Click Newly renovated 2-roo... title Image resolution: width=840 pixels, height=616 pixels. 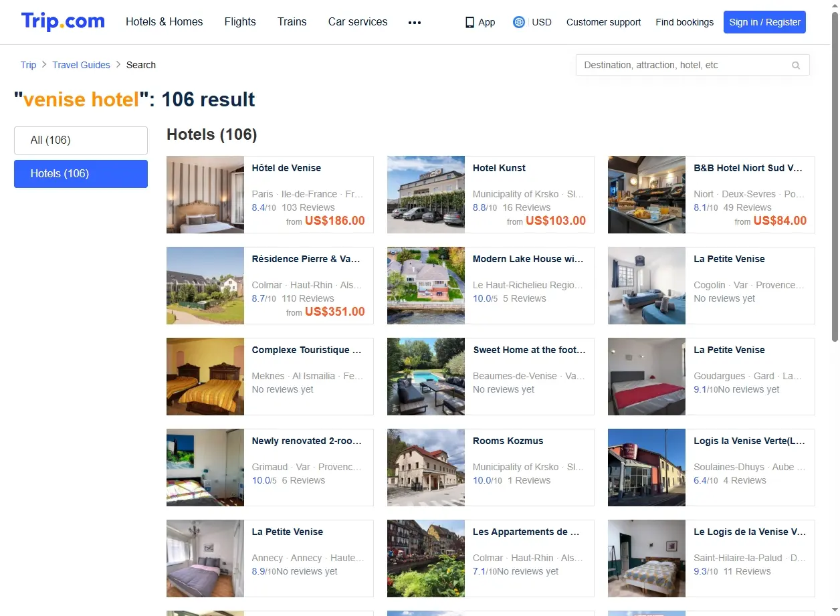pos(306,441)
